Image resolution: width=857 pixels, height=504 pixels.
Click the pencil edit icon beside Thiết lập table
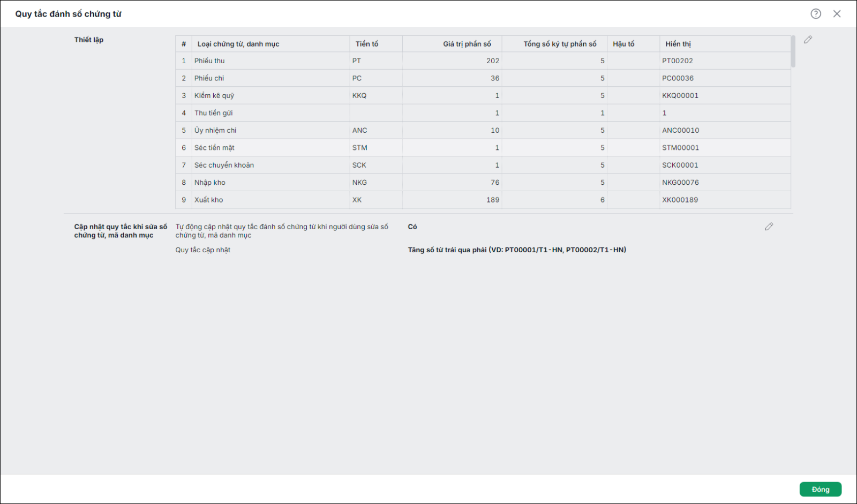808,40
